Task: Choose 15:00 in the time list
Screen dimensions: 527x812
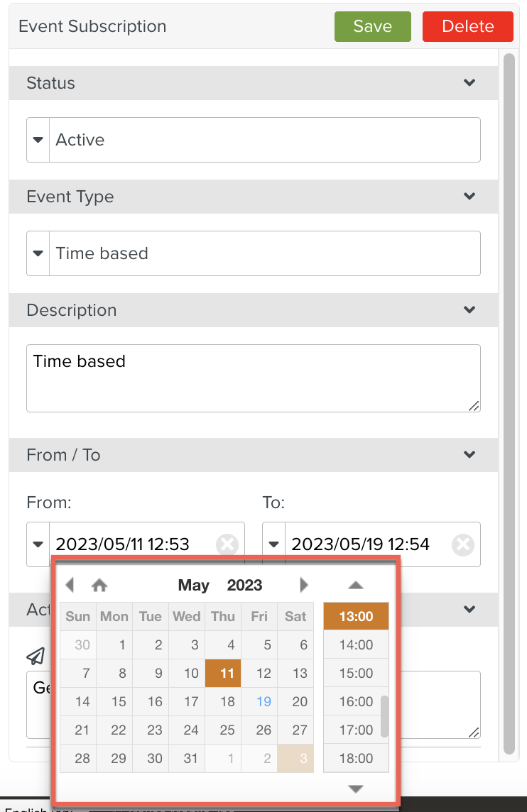Action: (356, 673)
